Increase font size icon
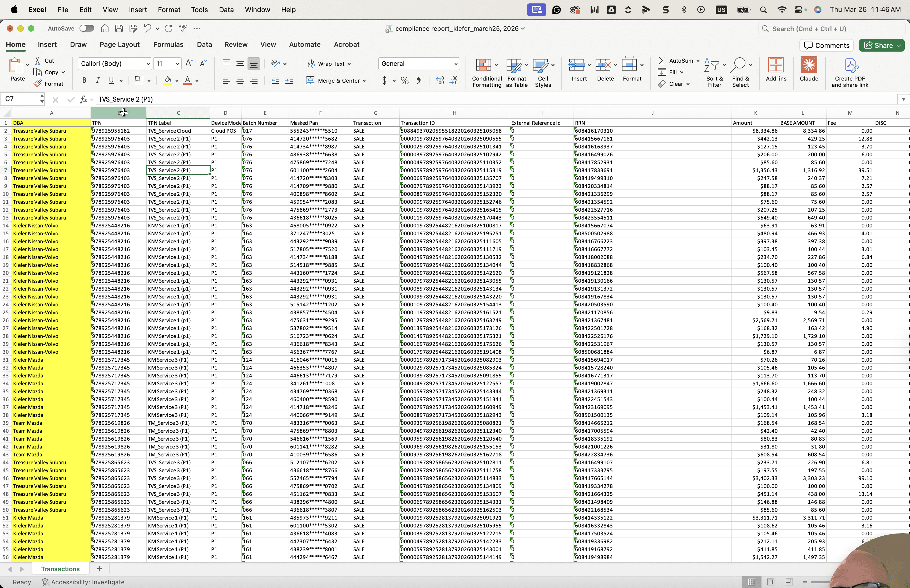 point(189,63)
